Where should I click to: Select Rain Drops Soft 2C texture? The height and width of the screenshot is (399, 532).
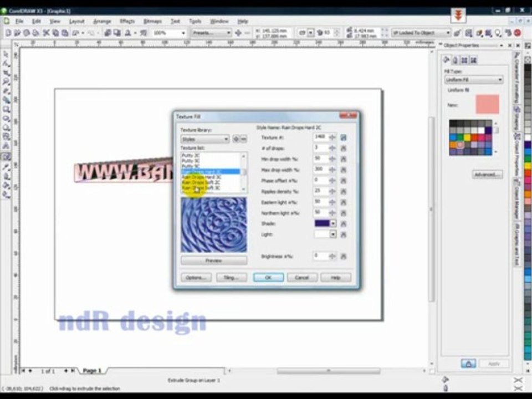201,182
